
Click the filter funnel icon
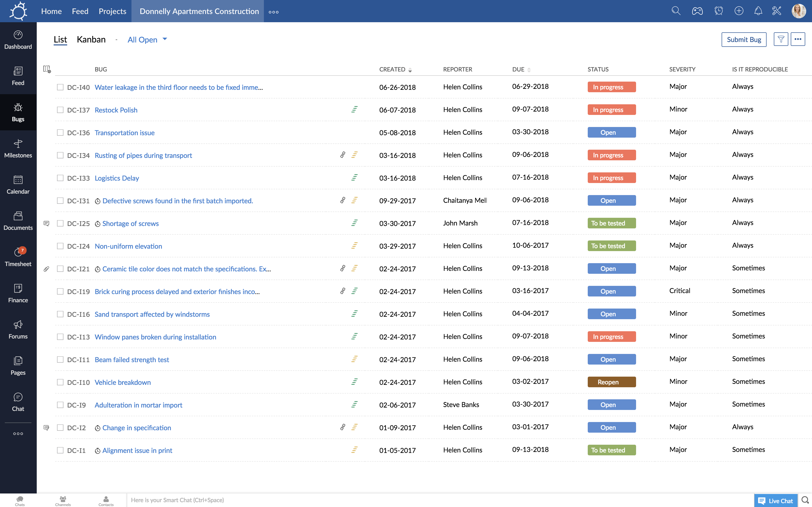780,40
